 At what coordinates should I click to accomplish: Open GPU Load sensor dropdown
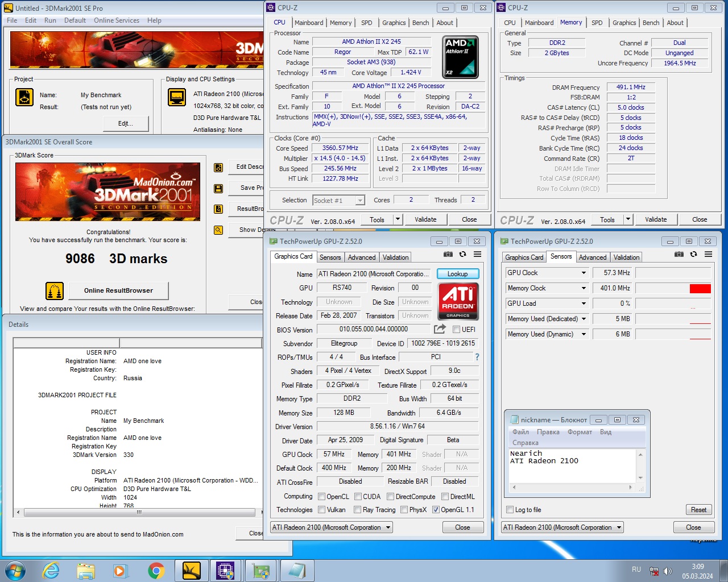[584, 304]
